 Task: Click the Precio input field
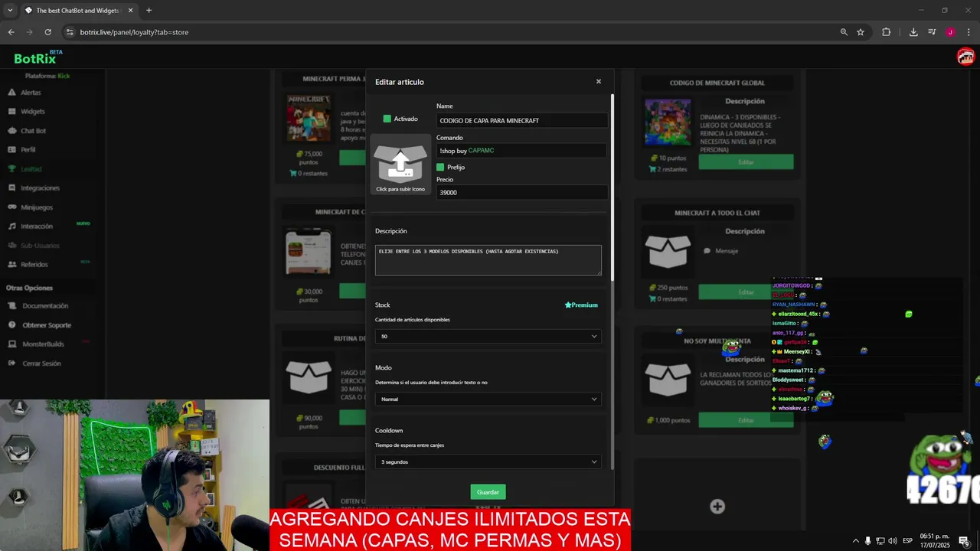click(x=521, y=193)
